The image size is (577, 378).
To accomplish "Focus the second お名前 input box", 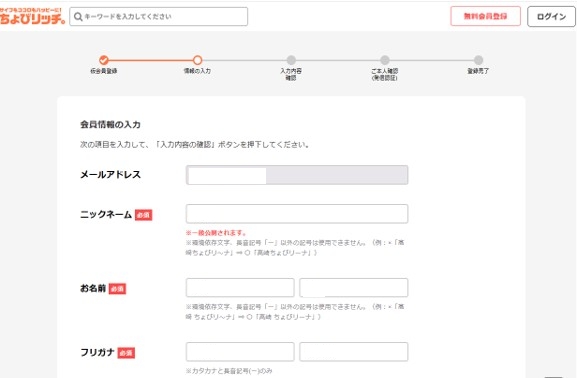I will (354, 287).
